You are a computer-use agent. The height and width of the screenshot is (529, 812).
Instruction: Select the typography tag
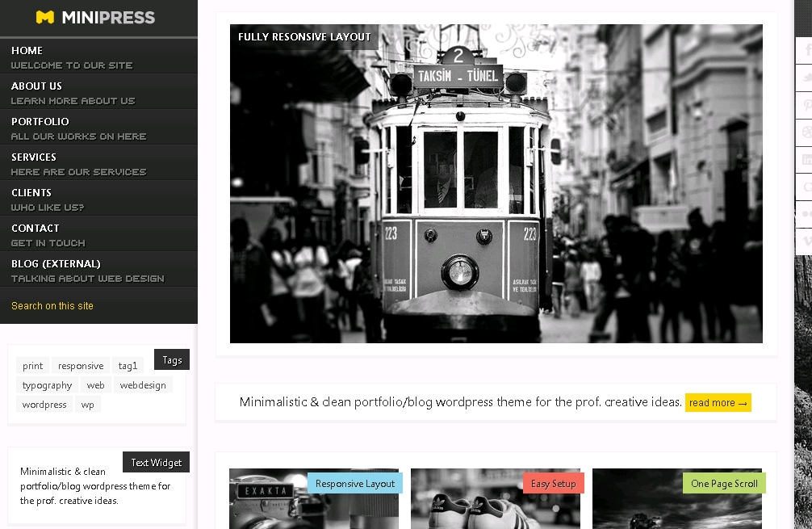point(47,385)
